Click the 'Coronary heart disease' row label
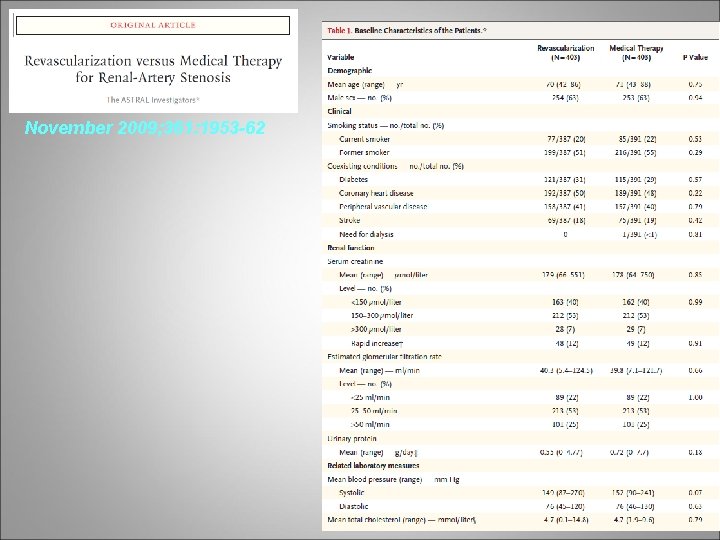The width and height of the screenshot is (720, 540). pyautogui.click(x=376, y=193)
